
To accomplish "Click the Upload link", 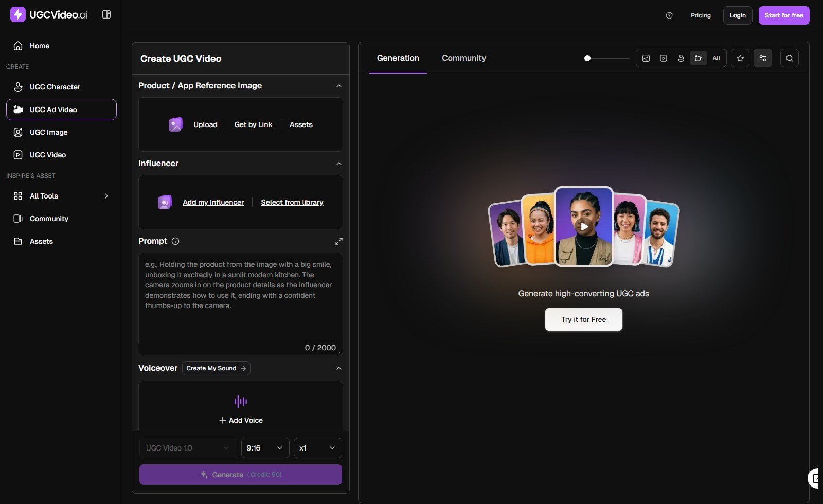I will tap(205, 124).
